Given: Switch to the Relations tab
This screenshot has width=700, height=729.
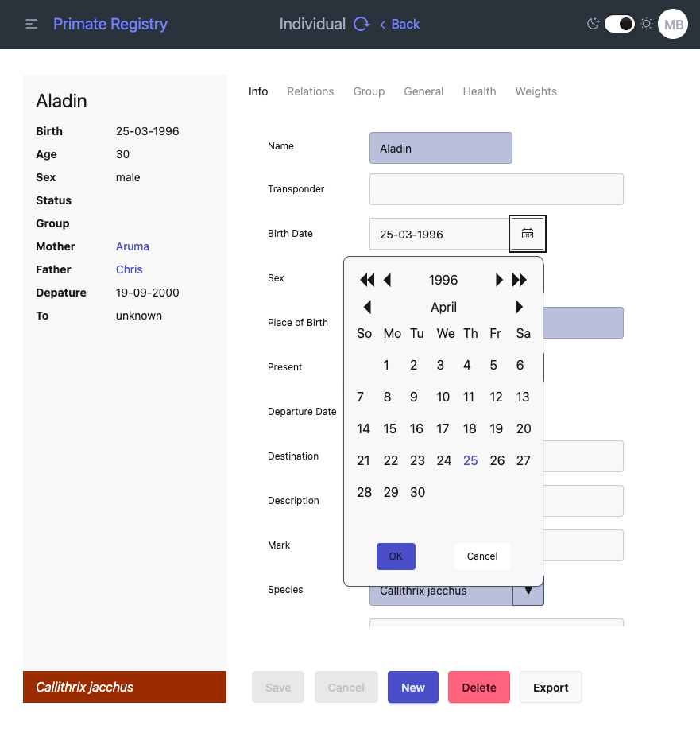Looking at the screenshot, I should (310, 91).
